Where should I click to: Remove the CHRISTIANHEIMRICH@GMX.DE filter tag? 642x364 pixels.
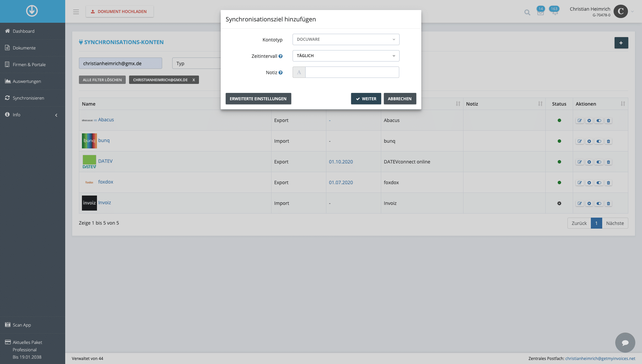194,80
